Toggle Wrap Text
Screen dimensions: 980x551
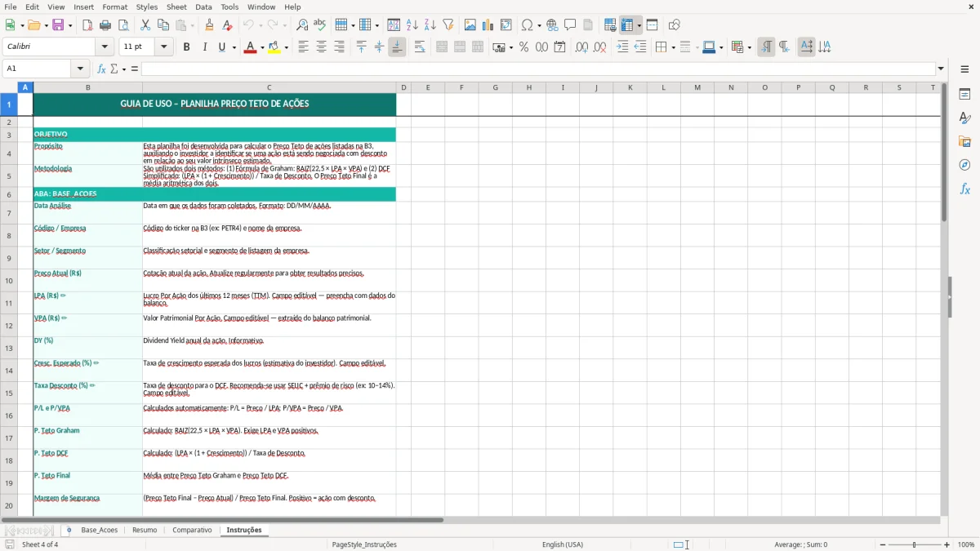420,47
